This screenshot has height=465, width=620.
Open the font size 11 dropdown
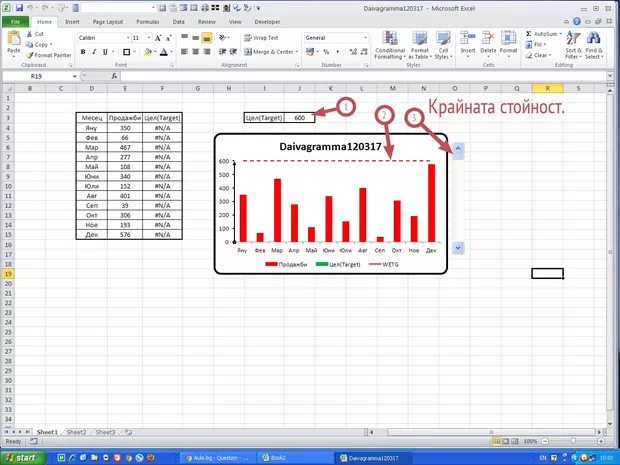point(149,38)
